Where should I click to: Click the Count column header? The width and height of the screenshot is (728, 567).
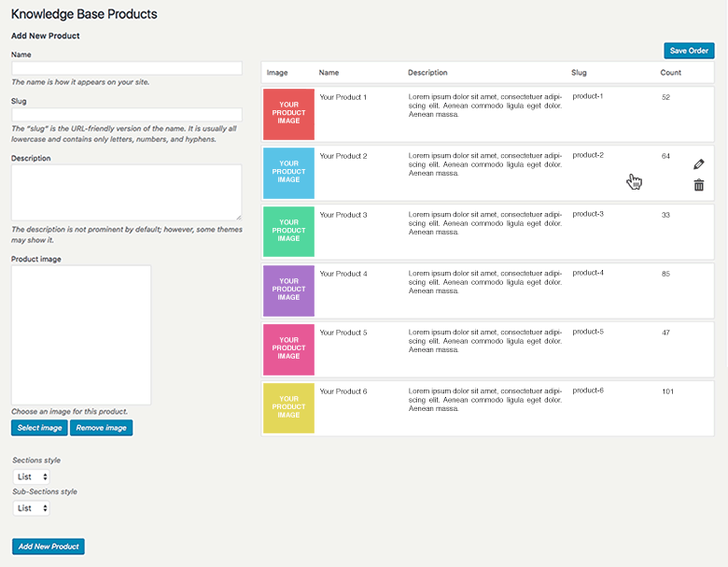[x=670, y=73]
